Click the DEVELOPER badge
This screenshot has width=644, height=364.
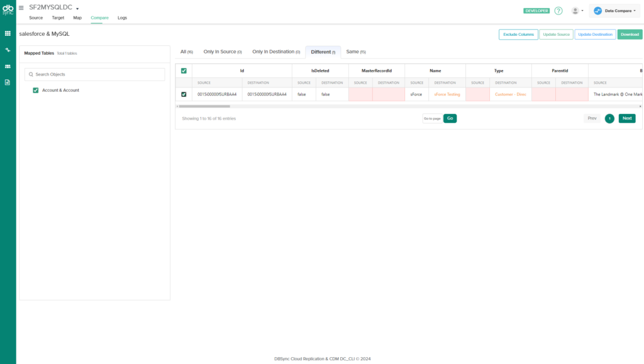click(536, 11)
